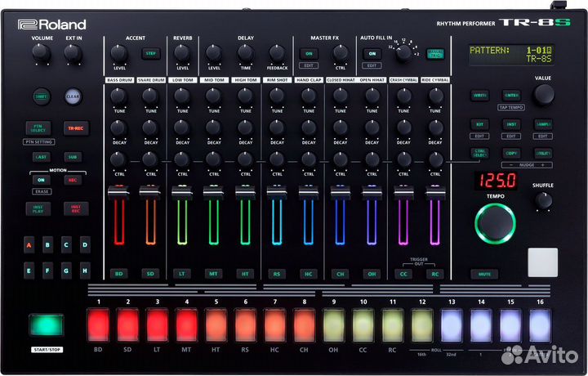Click the CTRL SELECT button
The image size is (588, 376).
(x=479, y=153)
